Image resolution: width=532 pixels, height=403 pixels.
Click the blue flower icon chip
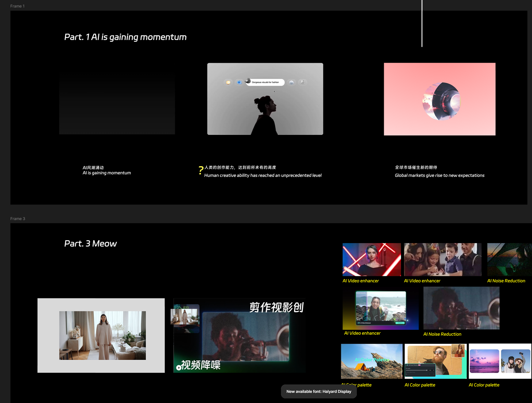[239, 82]
